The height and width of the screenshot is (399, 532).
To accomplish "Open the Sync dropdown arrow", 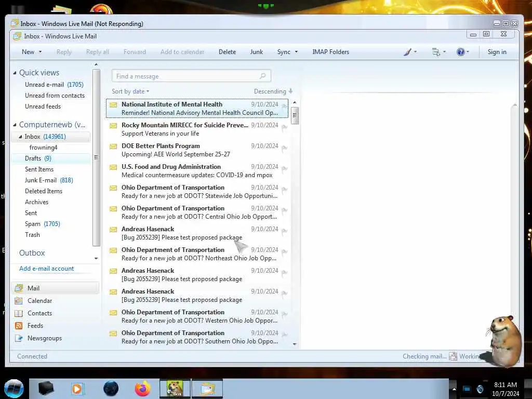I will (296, 52).
